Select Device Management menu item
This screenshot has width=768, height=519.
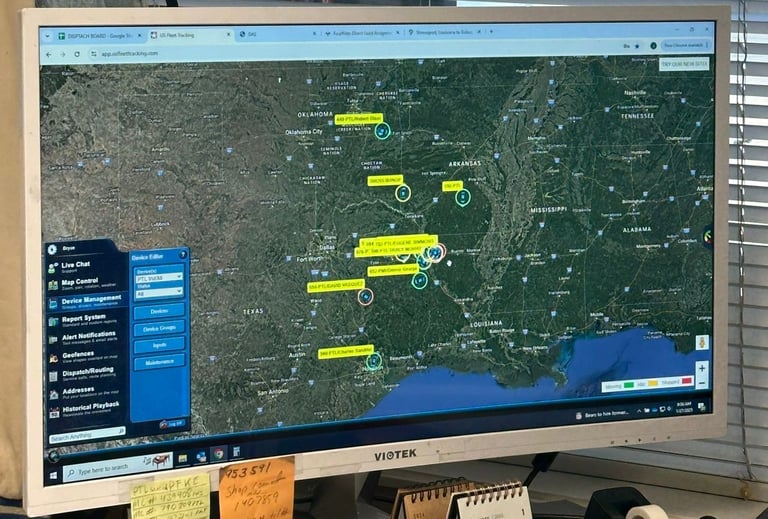(87, 301)
